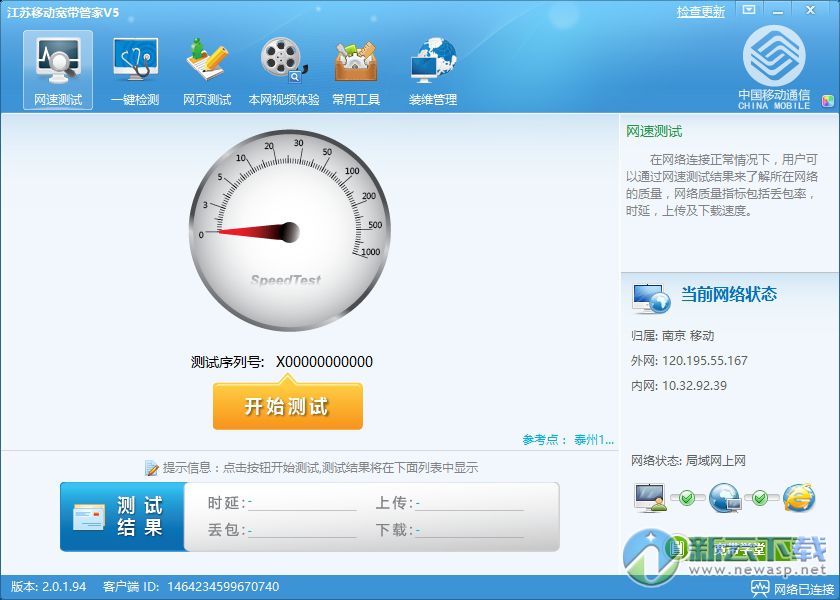Click the 网络已连接 status text
840x600 pixels.
tap(805, 589)
